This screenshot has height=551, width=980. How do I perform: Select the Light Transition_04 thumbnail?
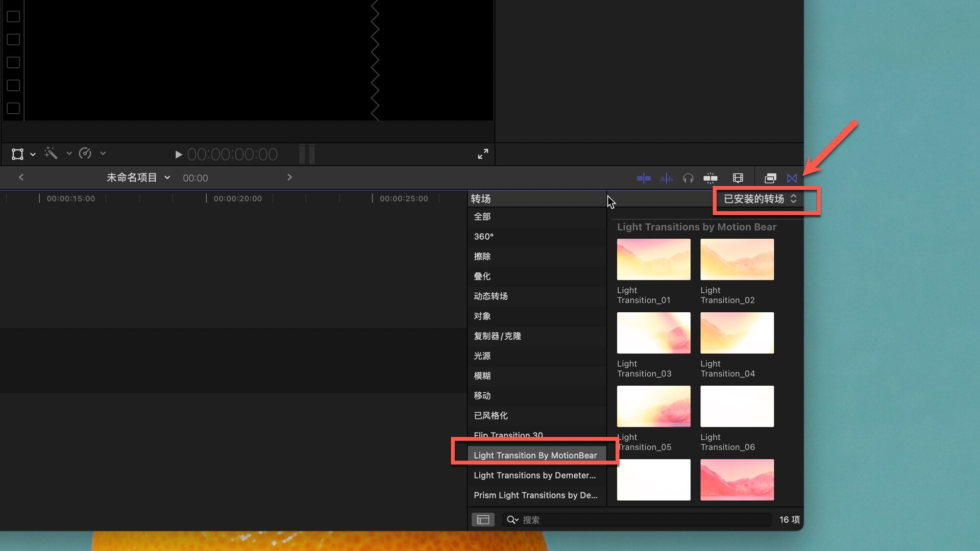[x=737, y=333]
